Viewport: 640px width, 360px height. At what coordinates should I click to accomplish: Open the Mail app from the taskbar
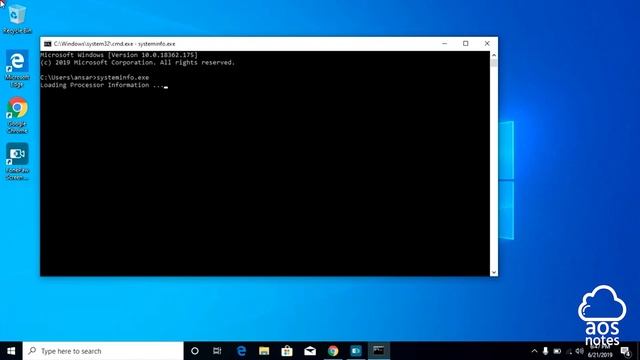click(310, 351)
